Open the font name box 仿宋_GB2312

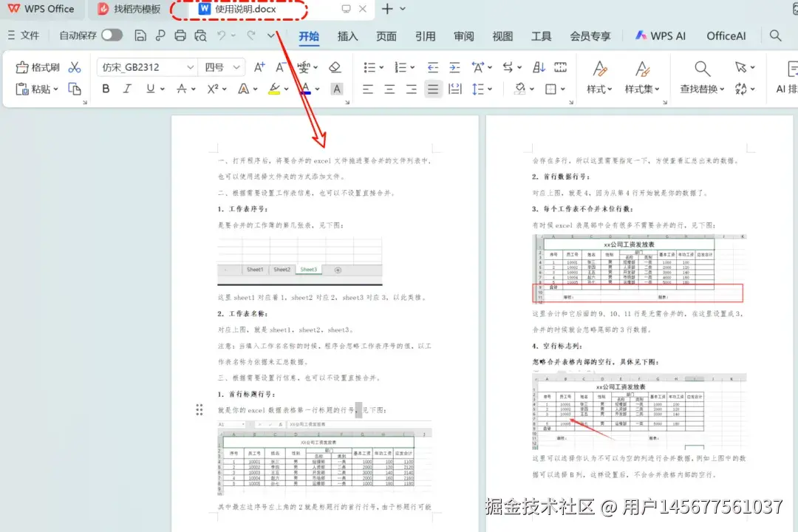[148, 67]
